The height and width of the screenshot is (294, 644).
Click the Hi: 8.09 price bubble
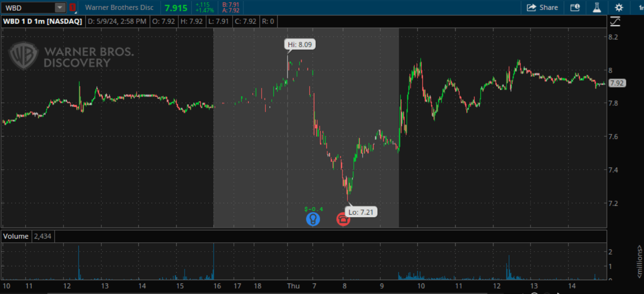(300, 44)
